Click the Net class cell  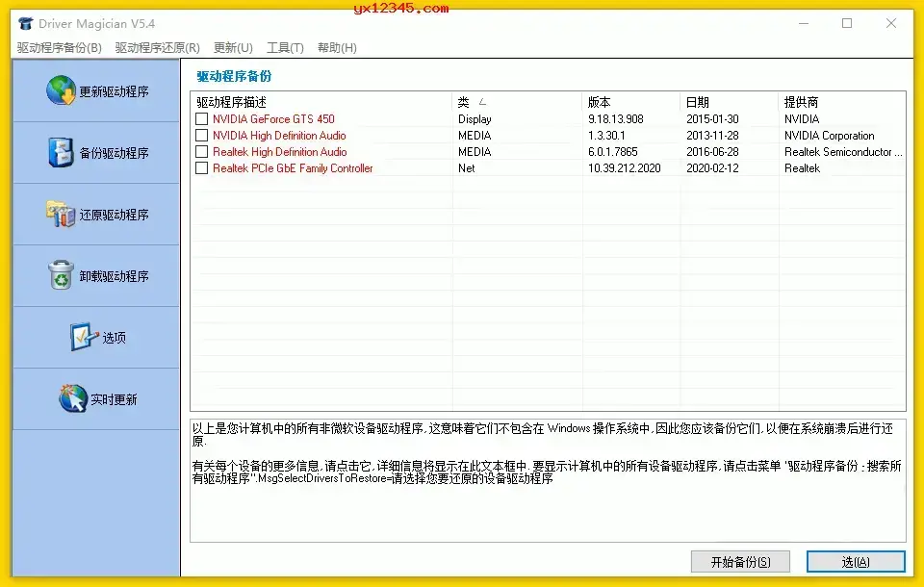pos(466,168)
